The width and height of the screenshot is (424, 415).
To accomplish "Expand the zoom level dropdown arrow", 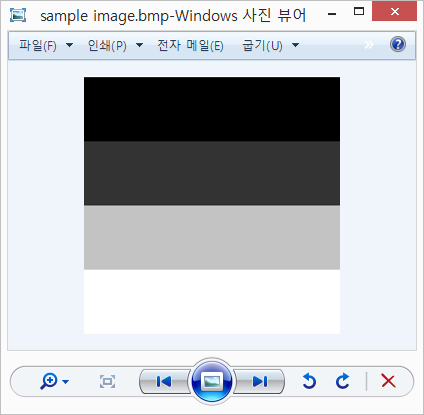I will tap(66, 382).
